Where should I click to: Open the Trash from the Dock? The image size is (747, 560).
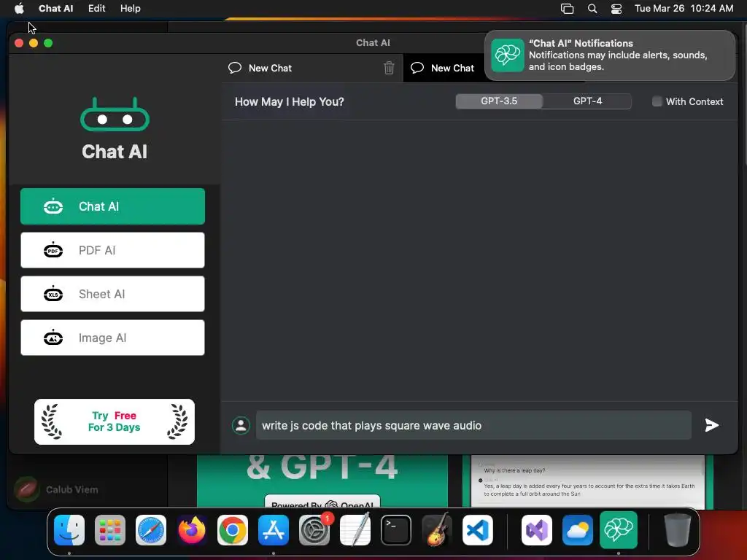tap(678, 530)
